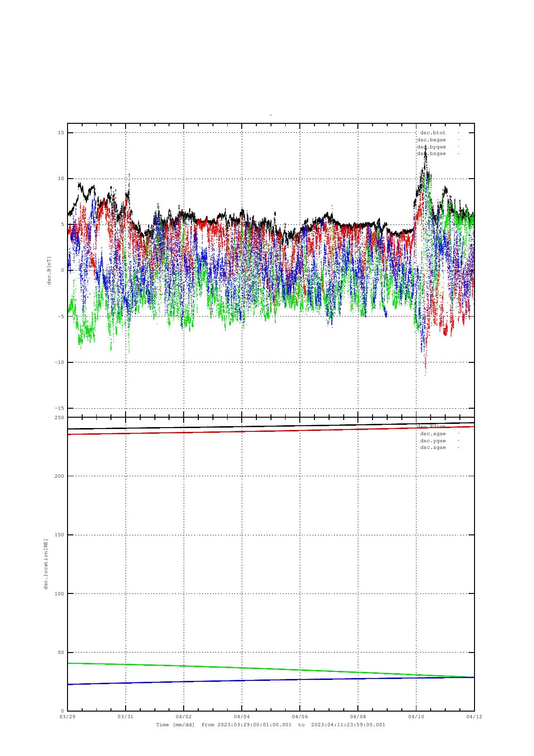Click the 250 tick on the location axis
The width and height of the screenshot is (534, 756).
[59, 418]
